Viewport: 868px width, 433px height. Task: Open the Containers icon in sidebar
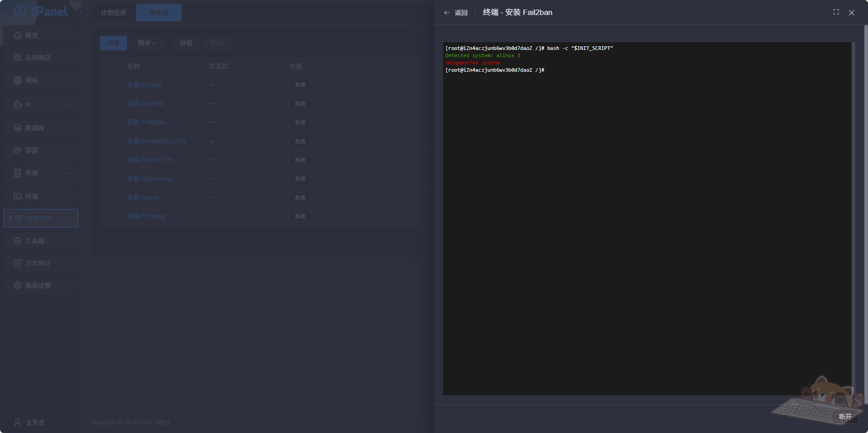pos(18,150)
